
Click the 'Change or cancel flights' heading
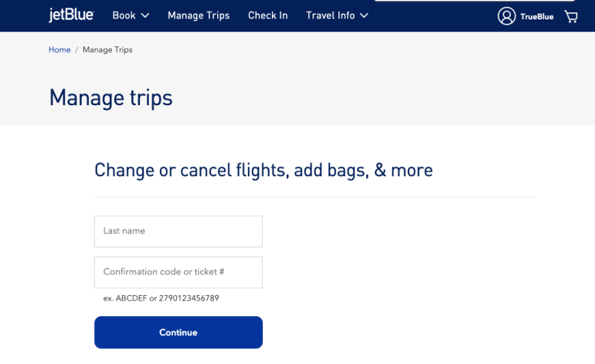point(263,170)
